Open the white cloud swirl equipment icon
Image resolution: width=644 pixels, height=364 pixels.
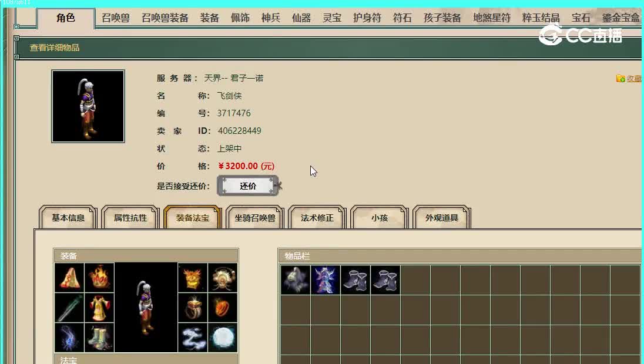193,338
